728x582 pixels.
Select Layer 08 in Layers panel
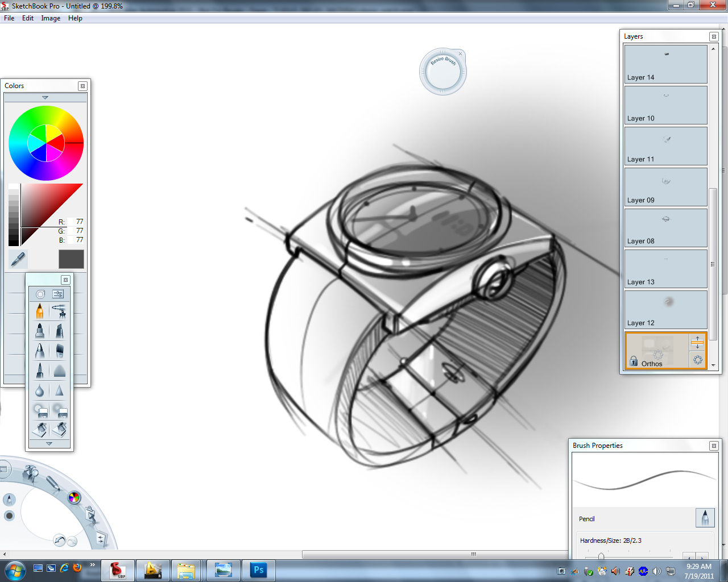tap(666, 228)
